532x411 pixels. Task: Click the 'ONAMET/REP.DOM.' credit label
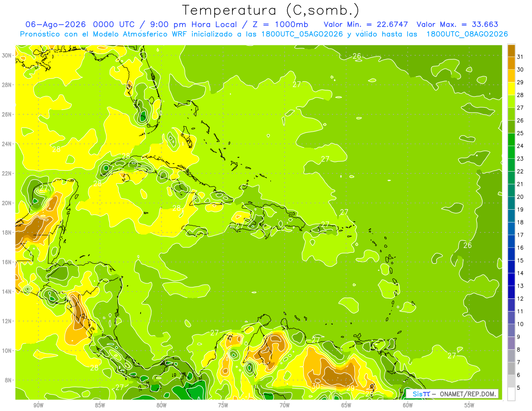pyautogui.click(x=467, y=394)
